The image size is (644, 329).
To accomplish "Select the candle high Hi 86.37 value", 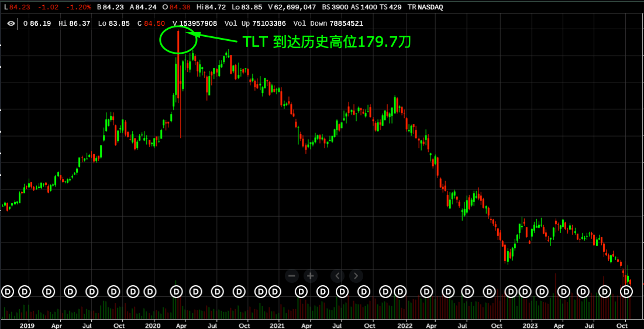I will [x=74, y=24].
